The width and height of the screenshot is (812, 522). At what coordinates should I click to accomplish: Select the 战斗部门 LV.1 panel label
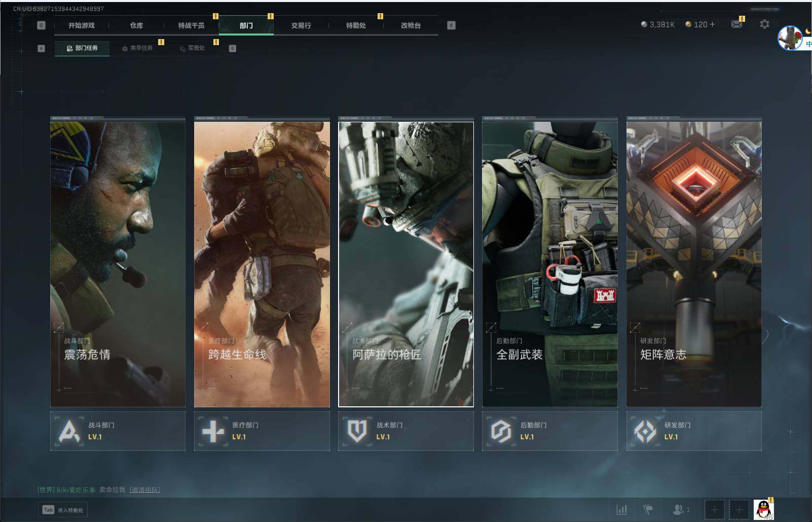pos(101,431)
